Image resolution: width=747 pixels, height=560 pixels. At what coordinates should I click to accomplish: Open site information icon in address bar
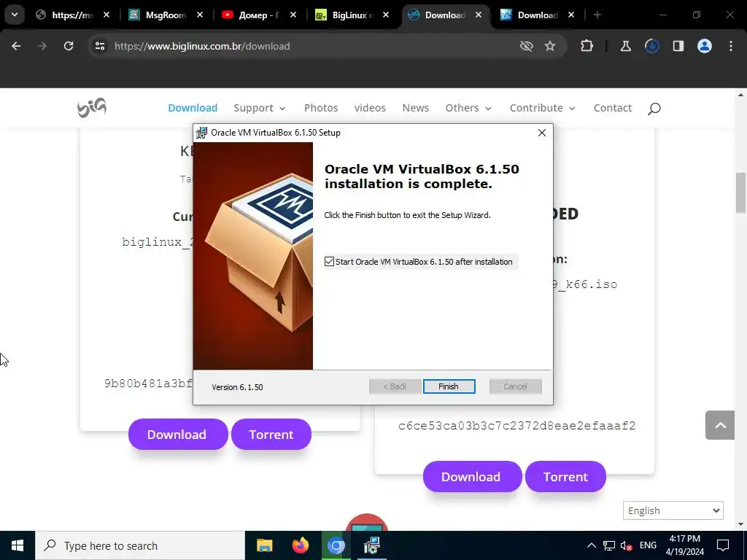pos(99,46)
